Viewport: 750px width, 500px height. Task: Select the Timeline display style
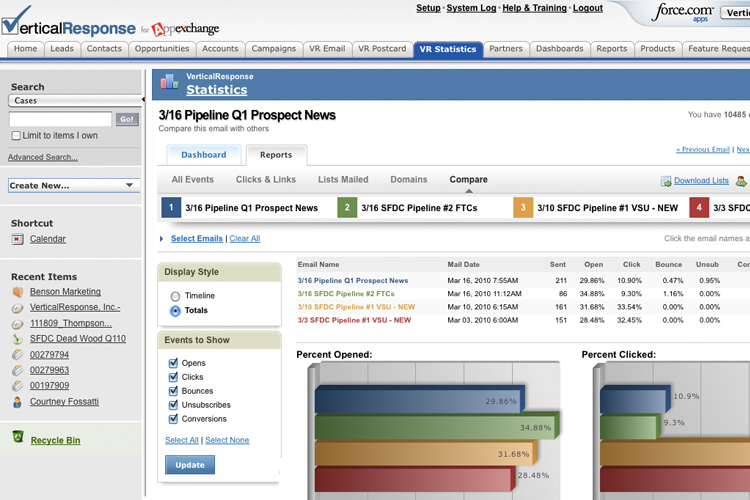[176, 296]
